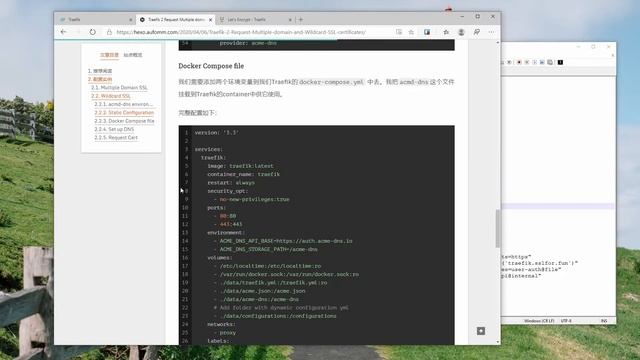Screen dimensions: 640x360
Task: Close the document with editor's inner X
Action: coord(613,55)
